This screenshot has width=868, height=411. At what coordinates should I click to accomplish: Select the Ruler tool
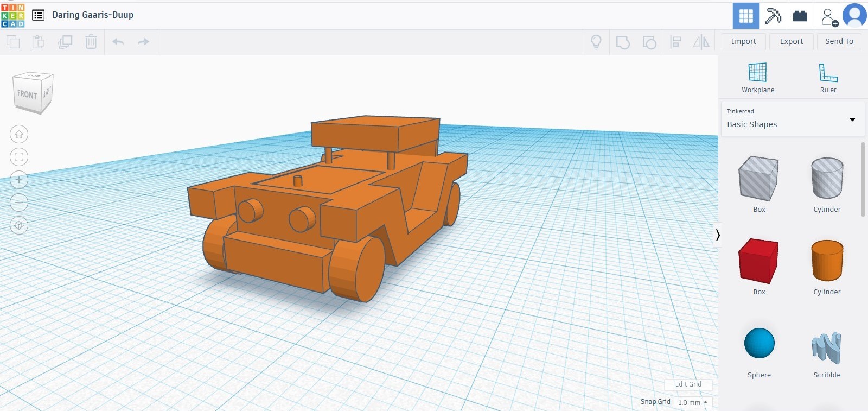828,78
